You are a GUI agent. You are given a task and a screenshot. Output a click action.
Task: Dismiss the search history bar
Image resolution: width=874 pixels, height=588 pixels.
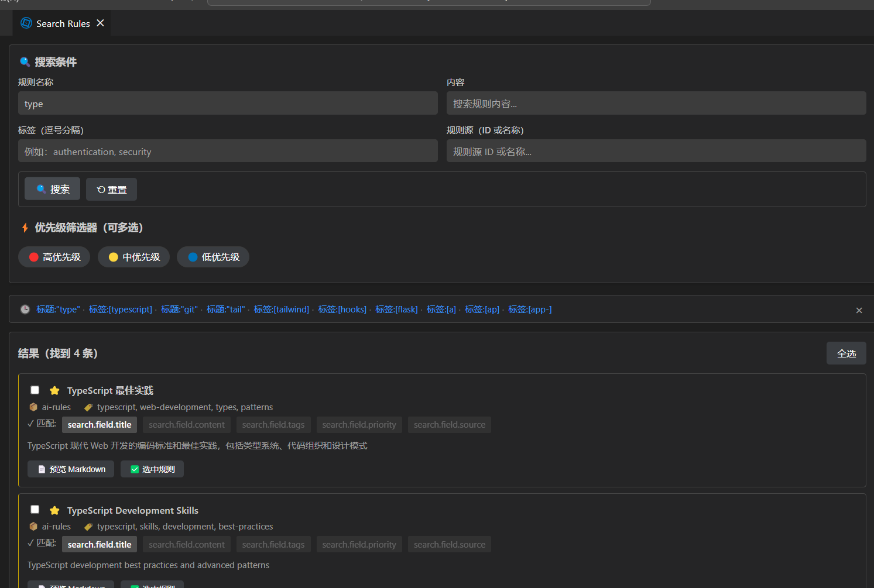pos(859,310)
